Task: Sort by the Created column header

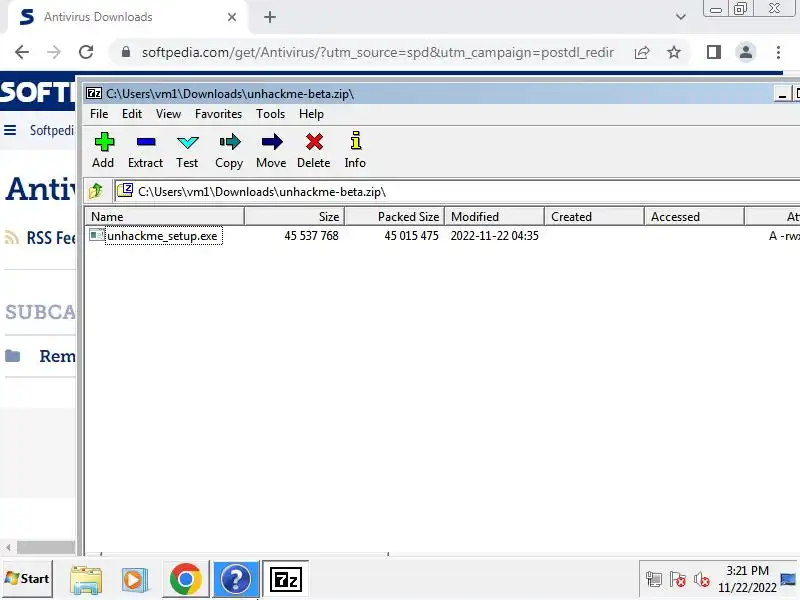Action: 594,216
